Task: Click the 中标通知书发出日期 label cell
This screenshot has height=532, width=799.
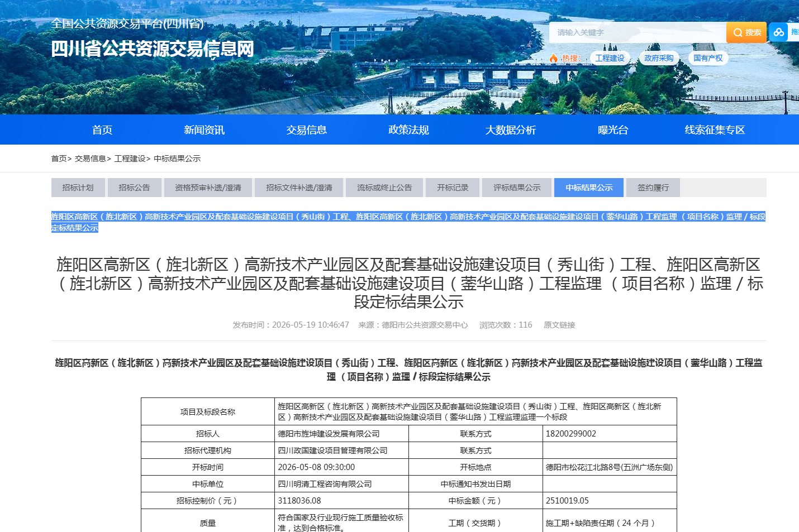Action: (475, 484)
